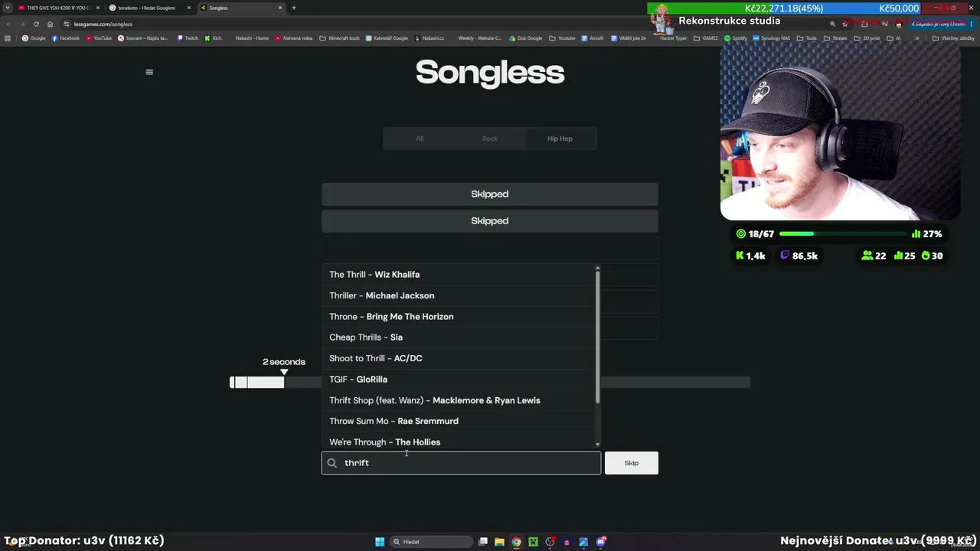Open Chrome from the taskbar
The height and width of the screenshot is (551, 980).
coord(516,542)
